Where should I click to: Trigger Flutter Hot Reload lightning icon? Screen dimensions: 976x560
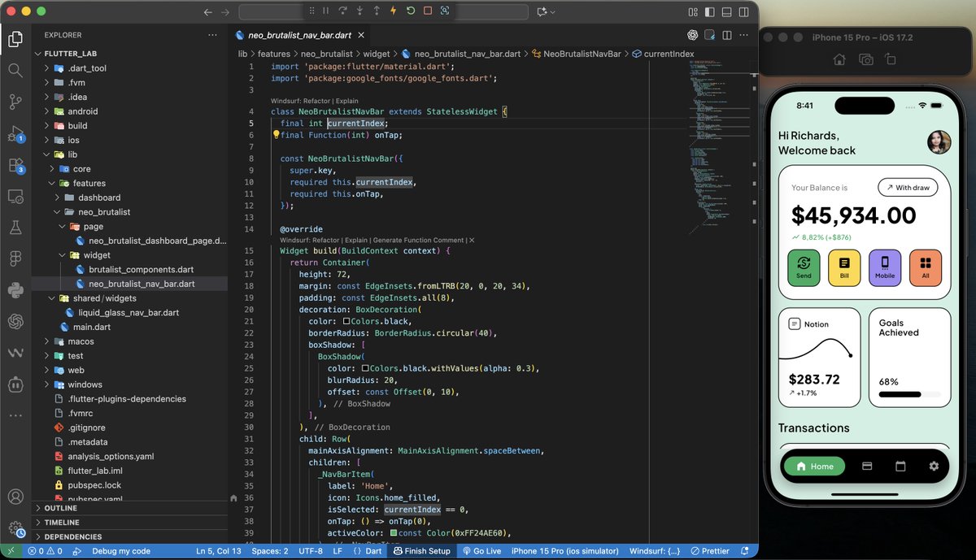click(394, 11)
